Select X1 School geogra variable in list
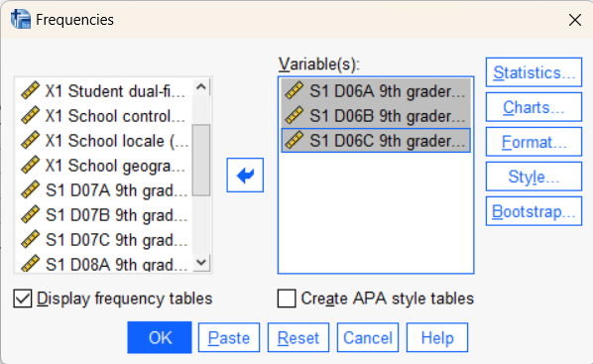Screen dimensions: 593x364 tap(103, 166)
